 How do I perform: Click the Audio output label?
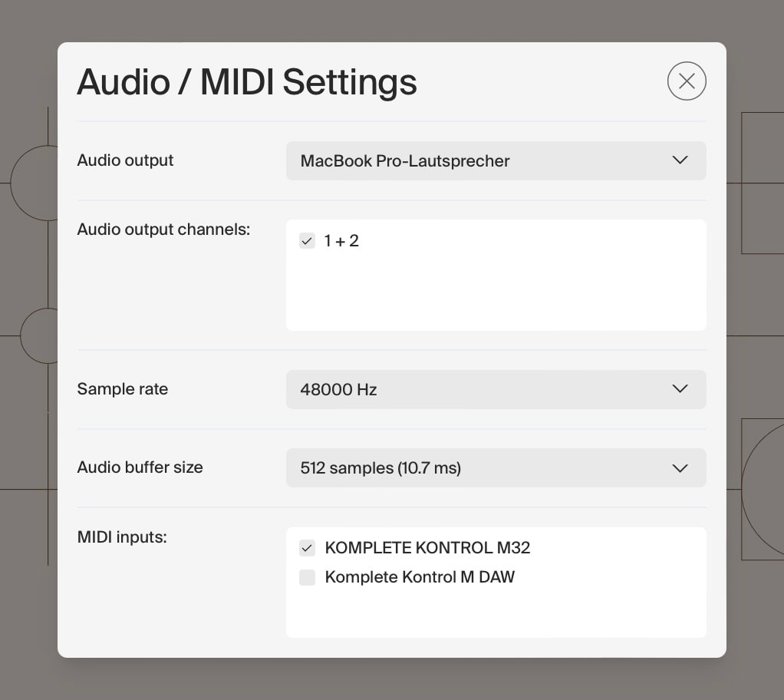tap(124, 160)
